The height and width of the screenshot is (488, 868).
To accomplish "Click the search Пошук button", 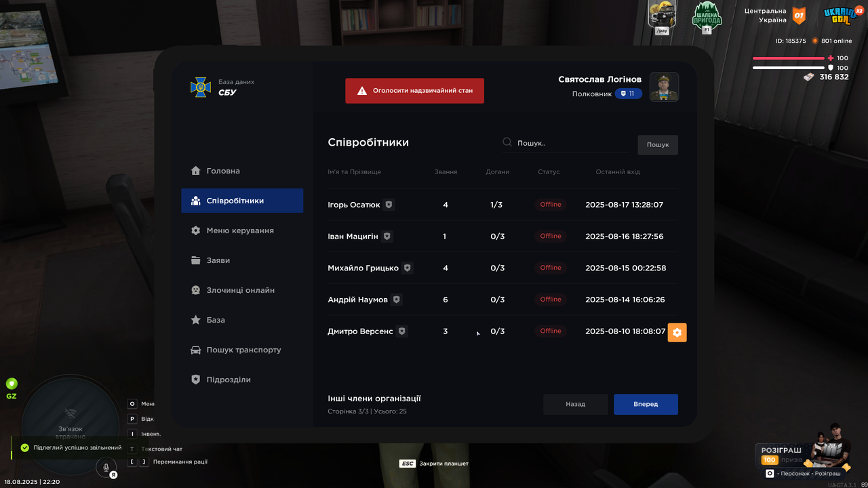I will click(x=658, y=144).
